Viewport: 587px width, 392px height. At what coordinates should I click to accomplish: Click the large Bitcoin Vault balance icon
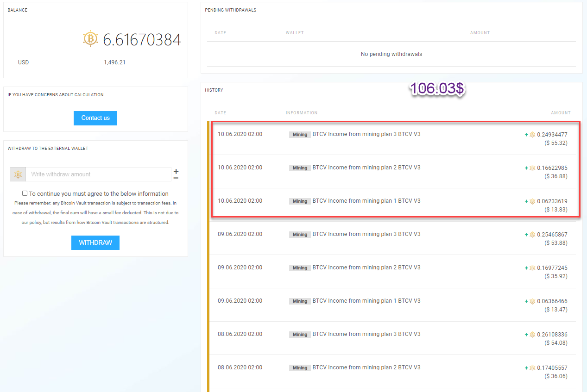pyautogui.click(x=90, y=39)
